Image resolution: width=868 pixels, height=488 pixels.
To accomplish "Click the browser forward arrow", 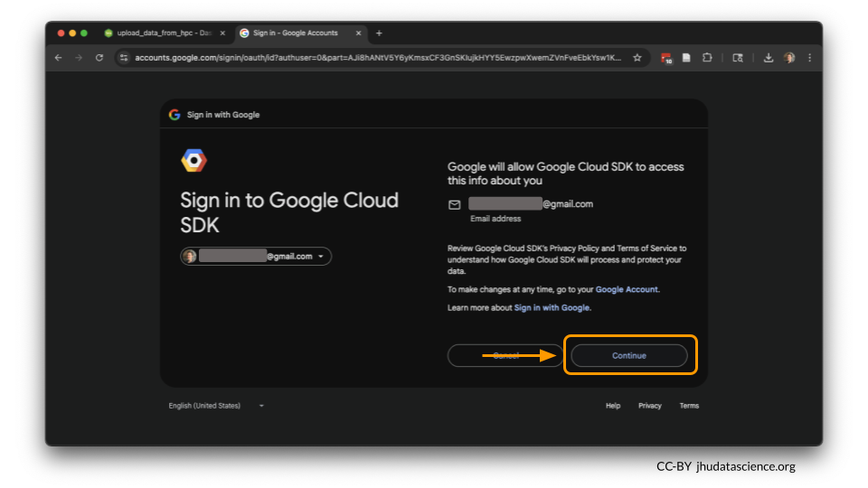I will tap(79, 58).
